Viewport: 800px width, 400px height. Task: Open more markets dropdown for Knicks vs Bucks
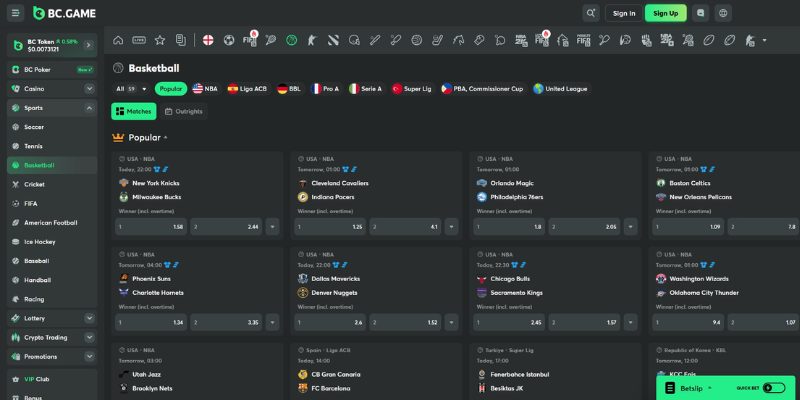click(x=272, y=227)
